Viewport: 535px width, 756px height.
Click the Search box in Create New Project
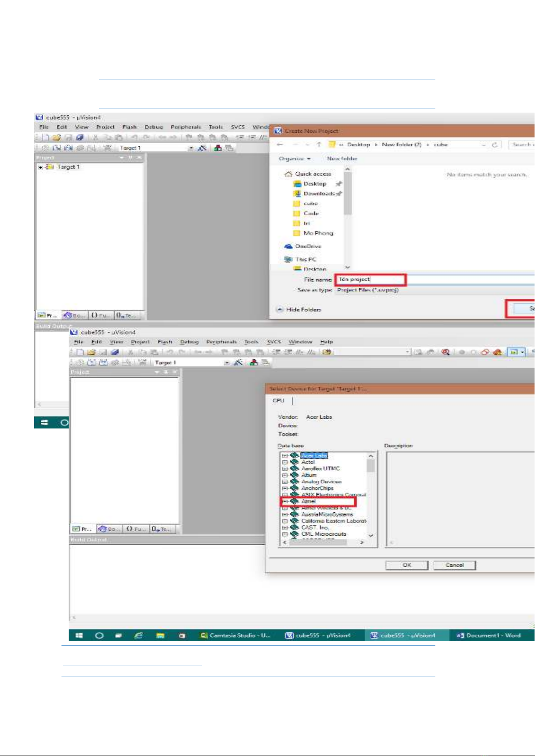[x=522, y=144]
